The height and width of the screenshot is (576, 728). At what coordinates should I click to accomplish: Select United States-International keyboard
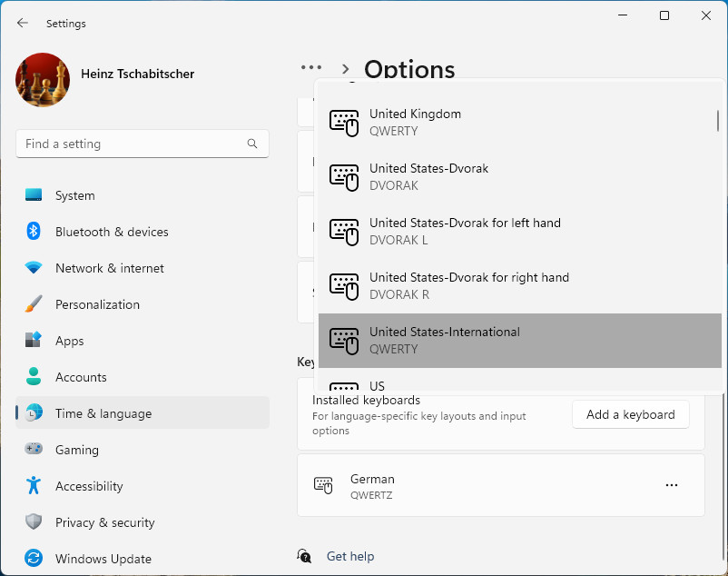tap(519, 340)
